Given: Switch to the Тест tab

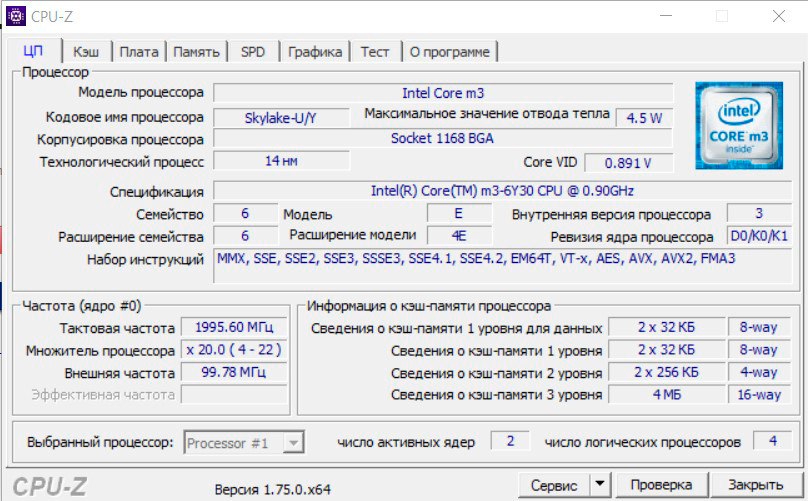Looking at the screenshot, I should 375,52.
